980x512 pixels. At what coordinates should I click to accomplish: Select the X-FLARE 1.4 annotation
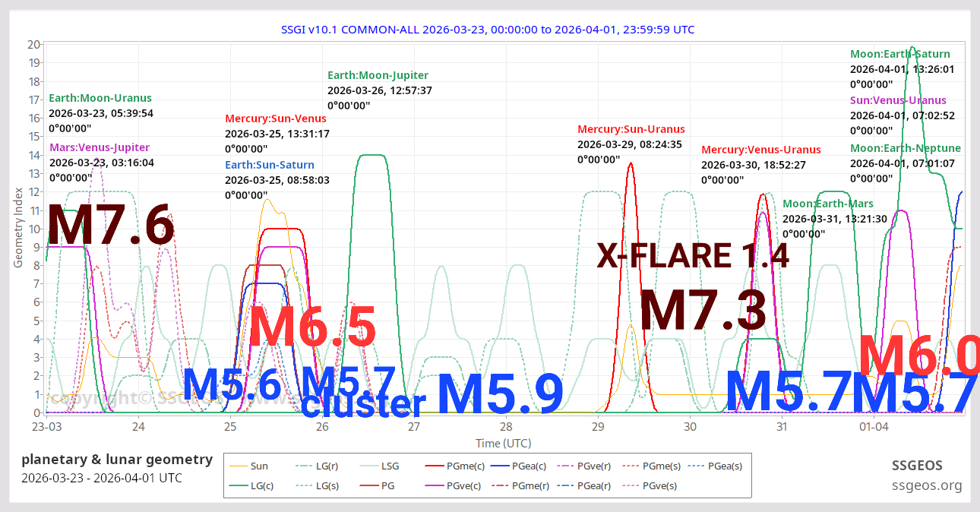694,256
